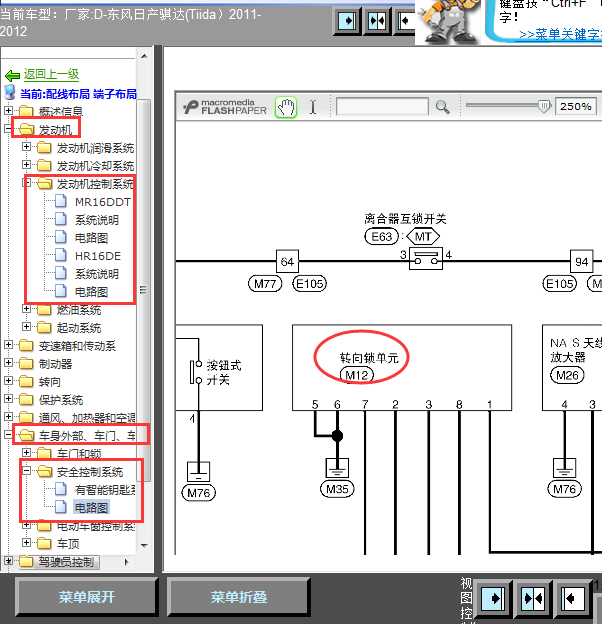Viewport: 602px width, 624px height.
Task: Click the top left-arrow view control button
Action: click(x=405, y=21)
